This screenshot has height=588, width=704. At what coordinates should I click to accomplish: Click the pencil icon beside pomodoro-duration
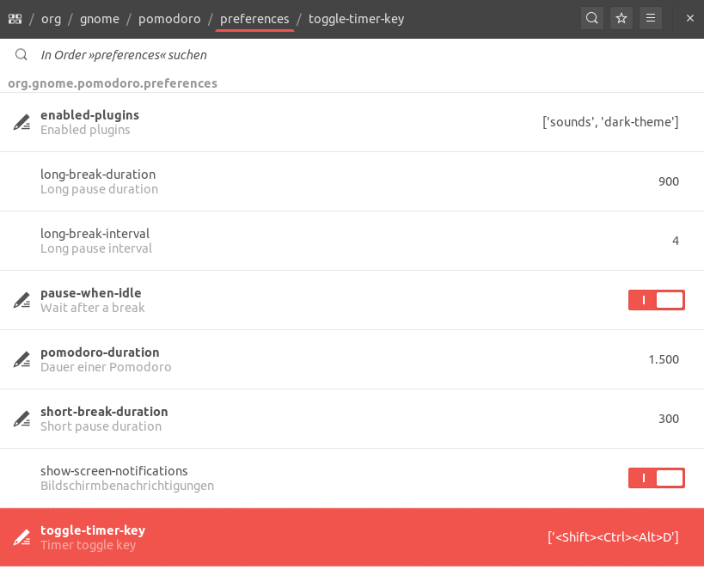(x=21, y=359)
